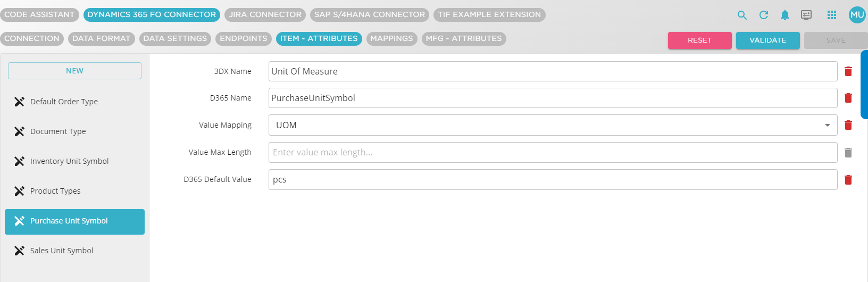
Task: Open the apps grid launcher
Action: tap(832, 15)
